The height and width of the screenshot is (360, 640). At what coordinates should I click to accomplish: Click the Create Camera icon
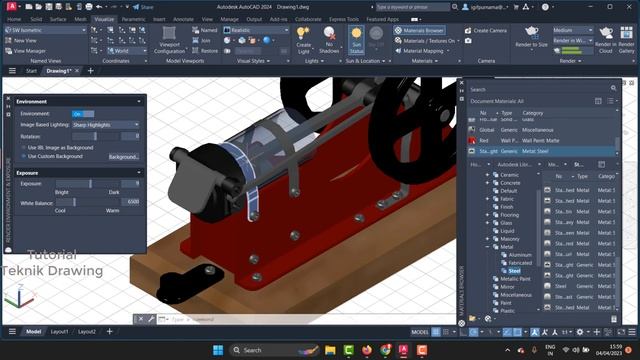click(x=468, y=31)
